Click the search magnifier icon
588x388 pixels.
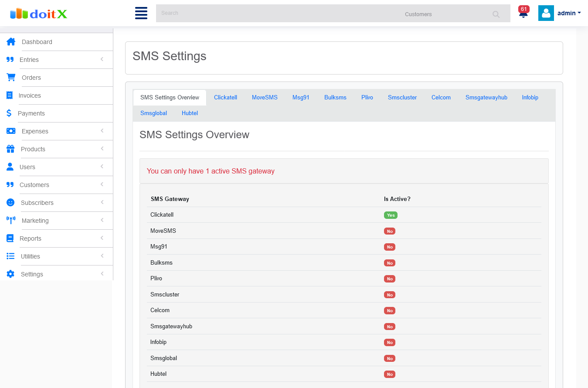[x=496, y=14]
